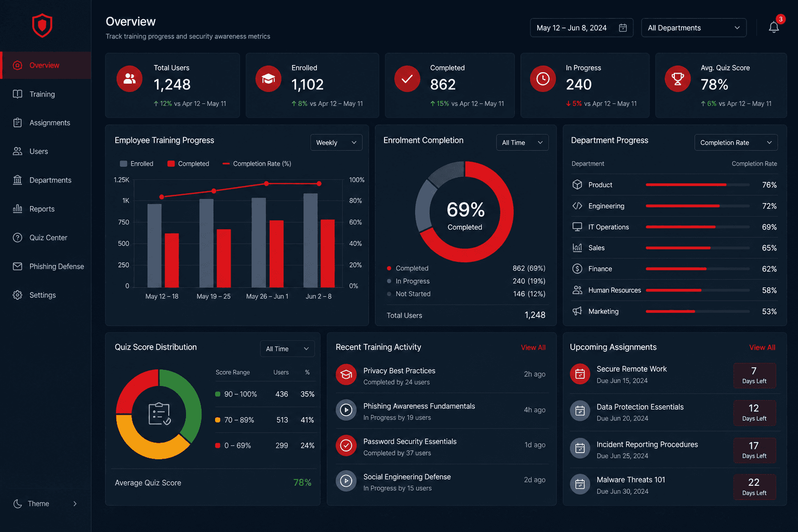Open the Privacy Best Practices activity title
The width and height of the screenshot is (798, 532).
tap(399, 370)
